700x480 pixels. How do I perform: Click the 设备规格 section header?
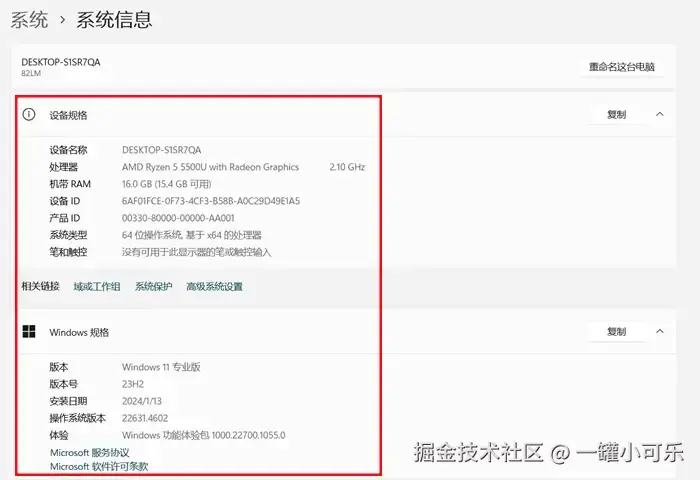[68, 115]
